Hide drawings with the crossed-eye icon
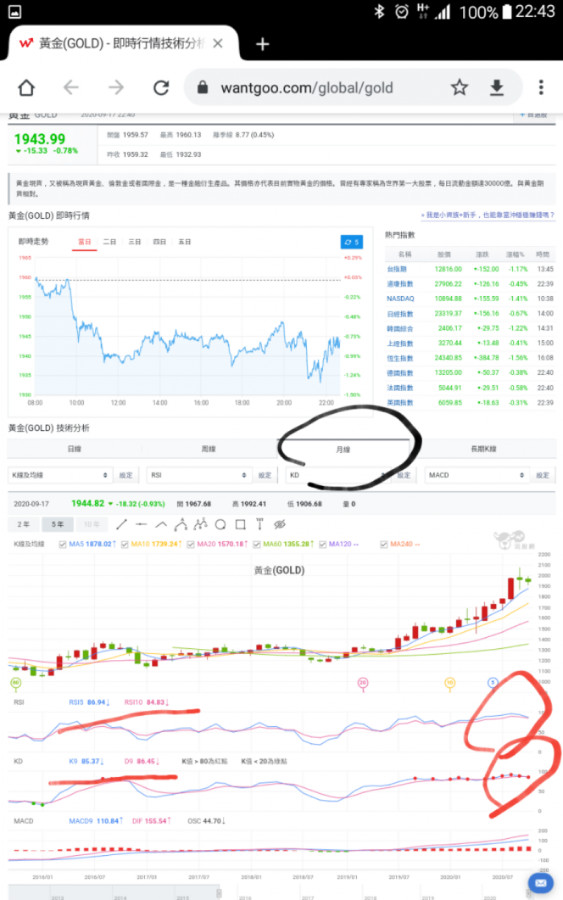Viewport: 563px width, 900px height. click(x=279, y=524)
